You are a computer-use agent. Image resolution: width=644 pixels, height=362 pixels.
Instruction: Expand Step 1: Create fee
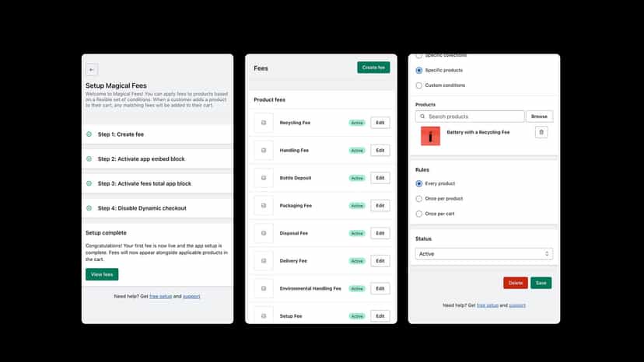(157, 134)
